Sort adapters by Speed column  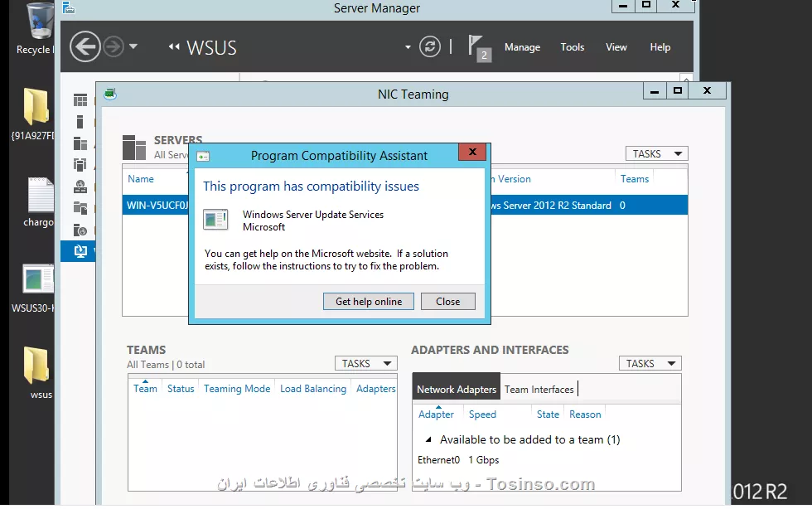(482, 414)
